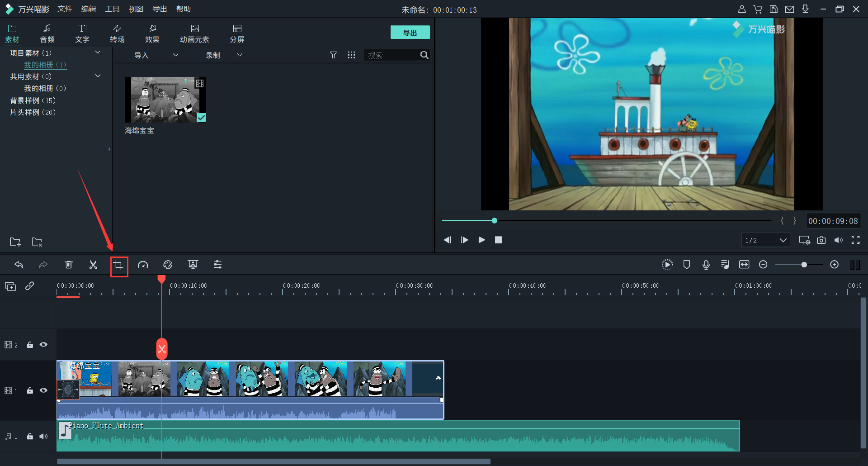Viewport: 868px width, 466px height.
Task: Open the speed adjustment tool
Action: pyautogui.click(x=143, y=265)
